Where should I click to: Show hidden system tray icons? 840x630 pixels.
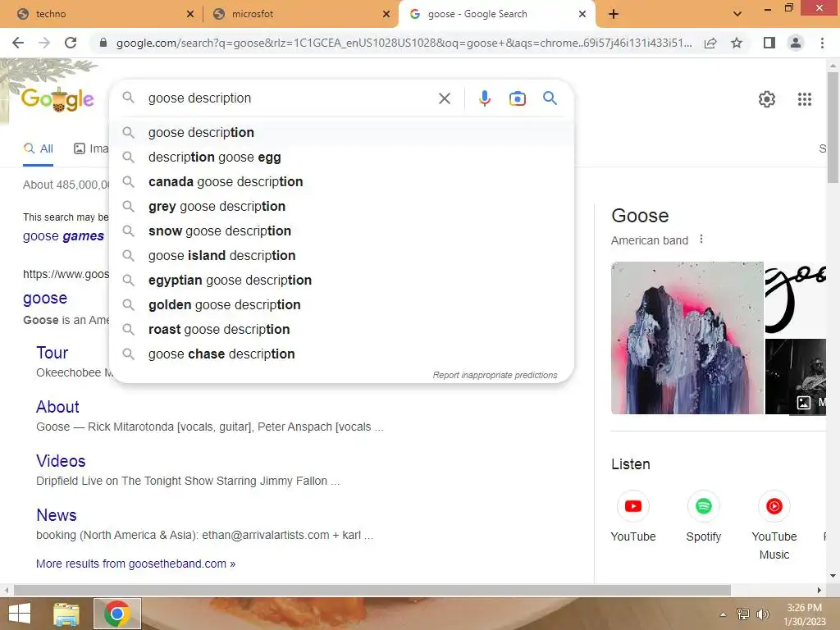[723, 614]
